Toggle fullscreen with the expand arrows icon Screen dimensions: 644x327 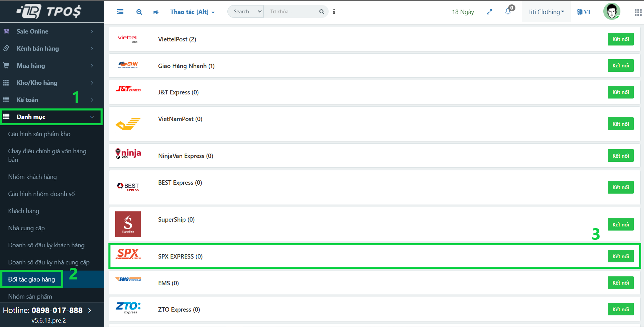pyautogui.click(x=489, y=12)
